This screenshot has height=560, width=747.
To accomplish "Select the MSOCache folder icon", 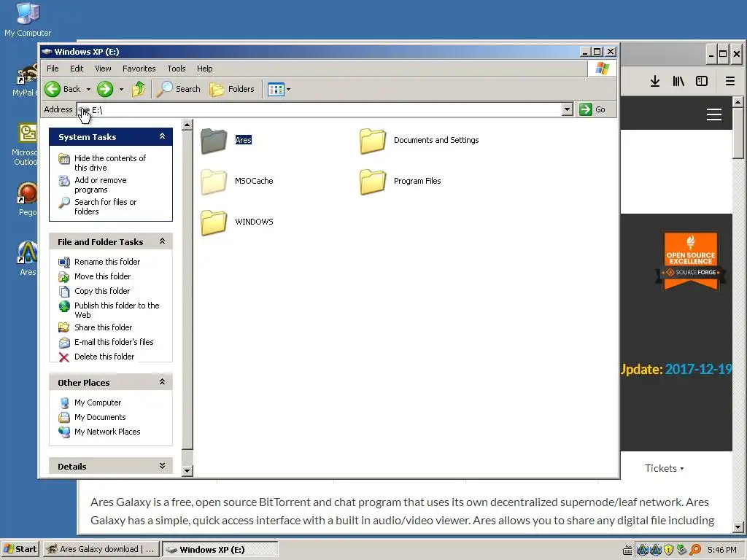I will 214,182.
